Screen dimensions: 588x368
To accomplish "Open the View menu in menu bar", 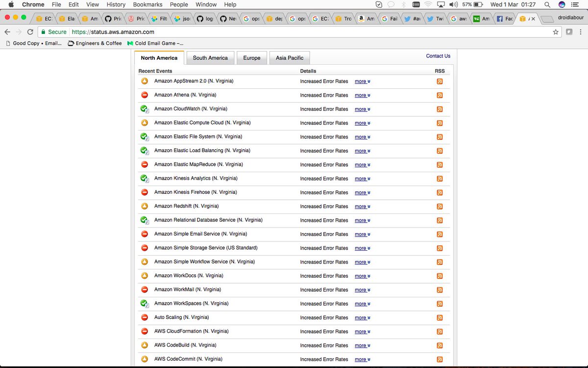I will click(92, 4).
